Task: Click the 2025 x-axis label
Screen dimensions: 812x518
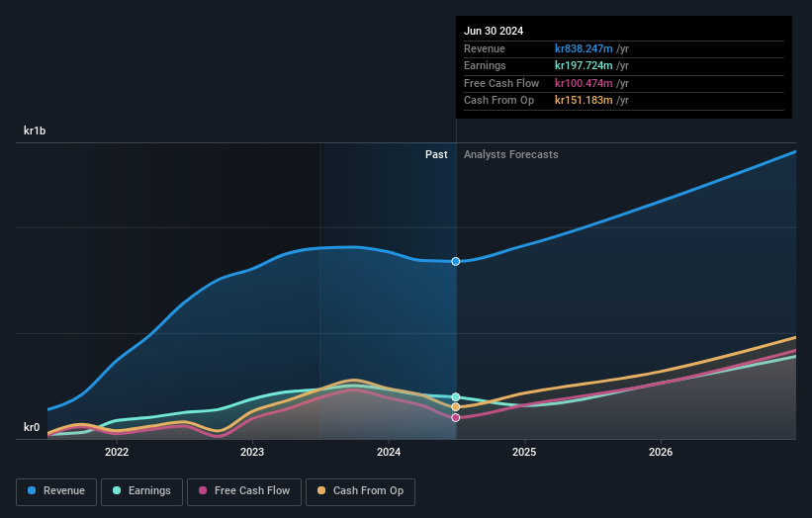Action: pyautogui.click(x=524, y=453)
